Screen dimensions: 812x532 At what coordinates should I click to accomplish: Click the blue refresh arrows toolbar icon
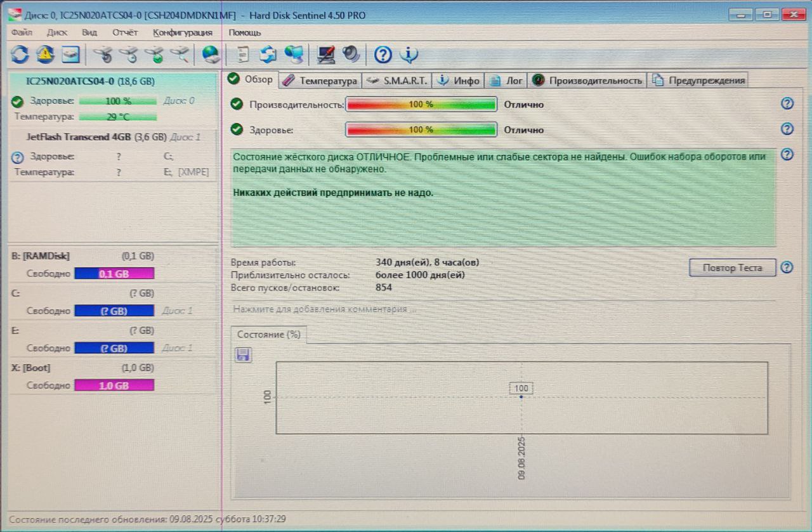pos(20,55)
